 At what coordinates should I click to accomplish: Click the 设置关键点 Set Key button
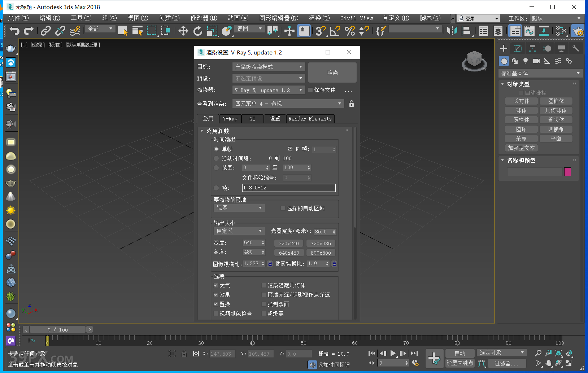tap(460, 363)
